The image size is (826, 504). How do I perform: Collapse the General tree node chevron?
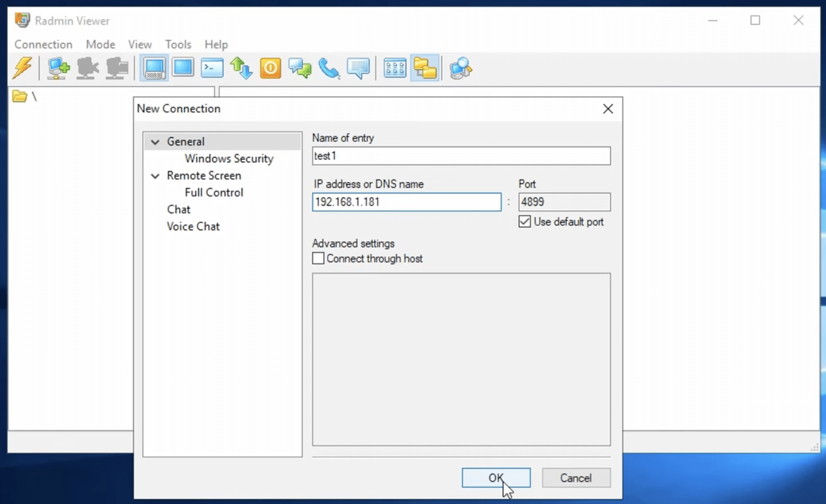point(155,142)
